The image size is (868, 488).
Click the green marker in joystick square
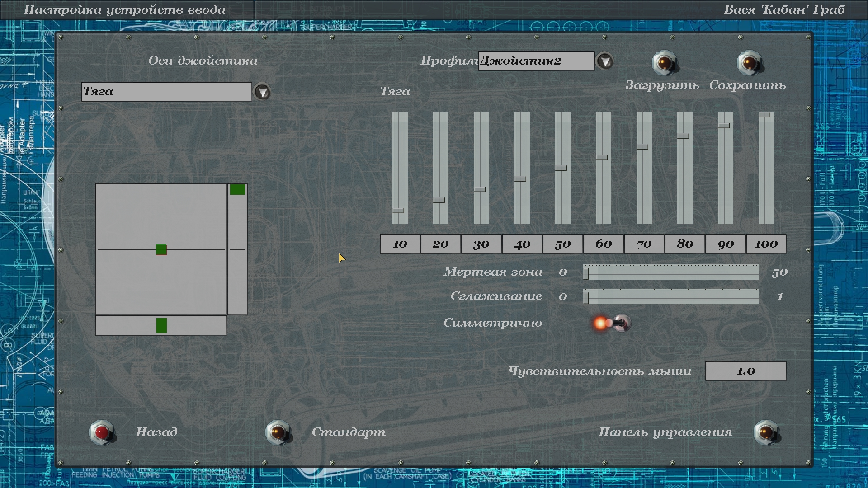point(161,249)
